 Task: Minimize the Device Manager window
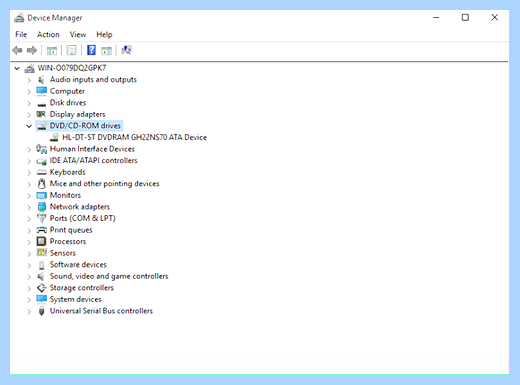(436, 18)
